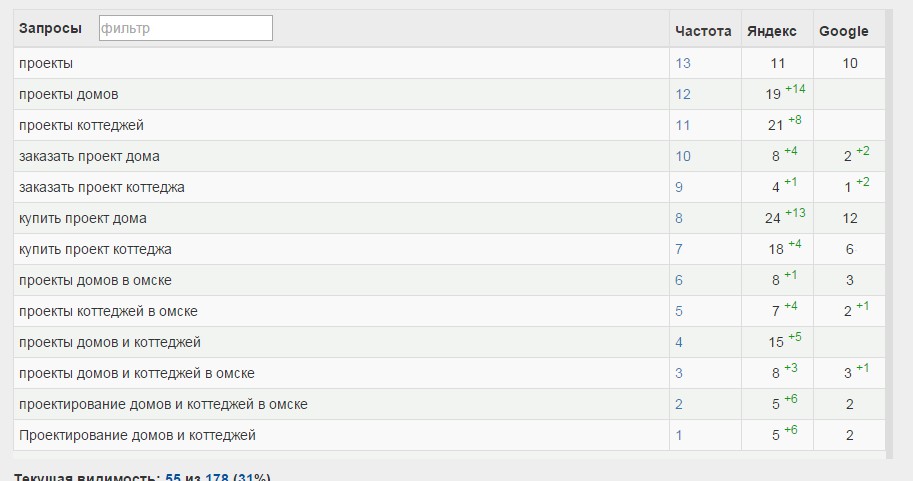The image size is (913, 481).
Task: Click the Google column header
Action: tap(843, 31)
